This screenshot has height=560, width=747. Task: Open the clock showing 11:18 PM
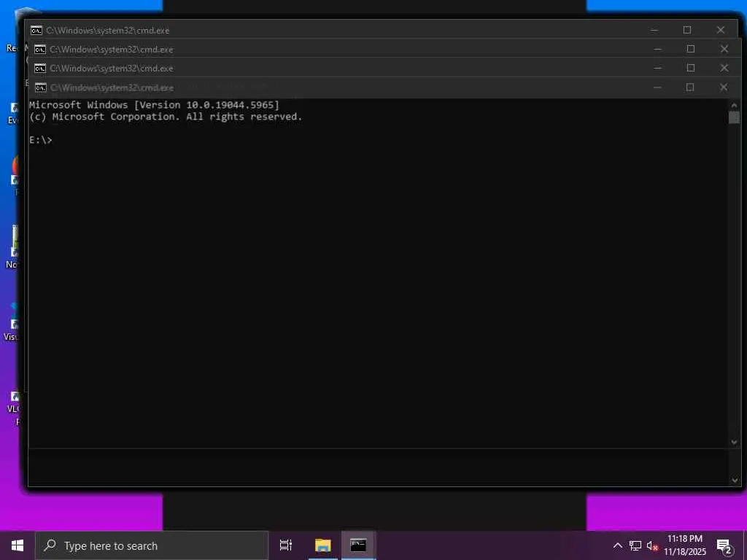coord(684,545)
